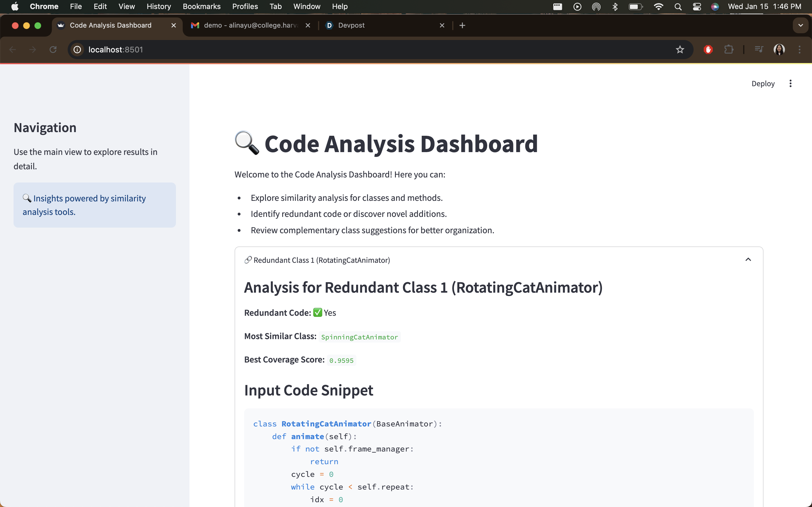
Task: Click the bookmark star icon in address bar
Action: (680, 50)
